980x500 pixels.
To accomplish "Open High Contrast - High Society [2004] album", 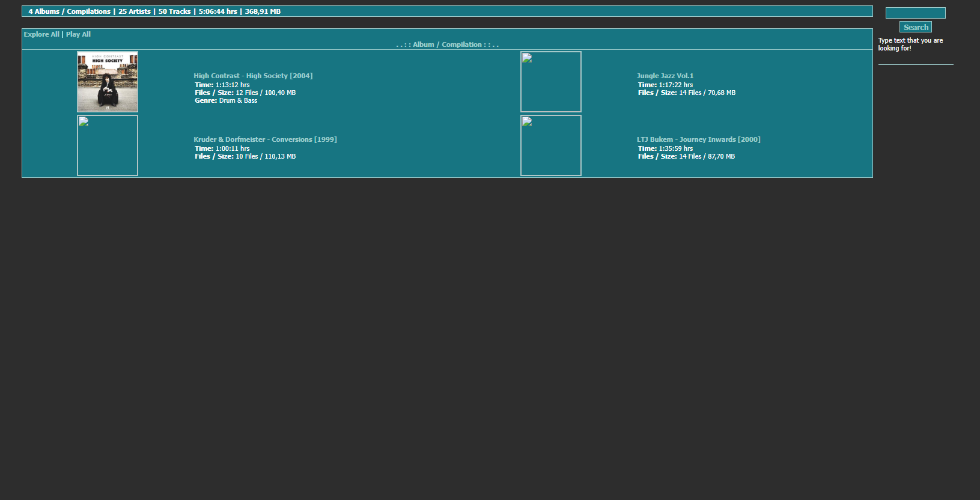I will 253,76.
